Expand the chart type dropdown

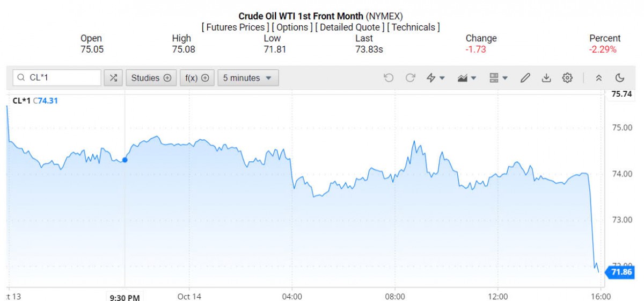pos(466,78)
